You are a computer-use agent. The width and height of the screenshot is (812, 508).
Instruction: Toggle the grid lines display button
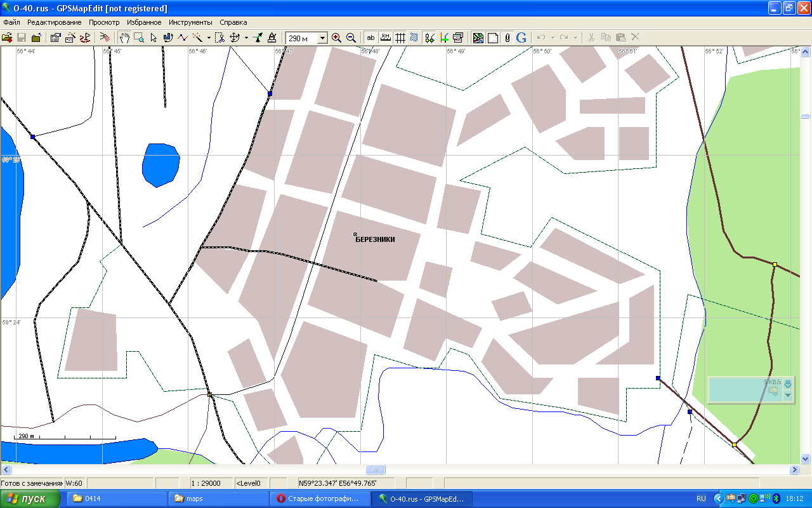[x=400, y=38]
